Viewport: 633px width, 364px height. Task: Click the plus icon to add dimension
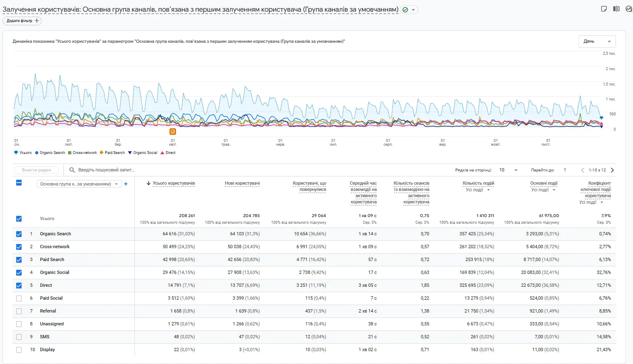pyautogui.click(x=126, y=184)
